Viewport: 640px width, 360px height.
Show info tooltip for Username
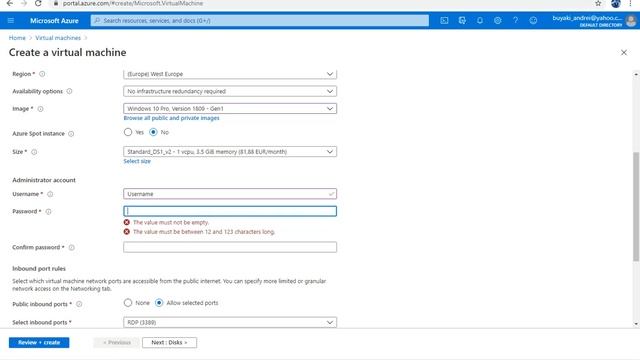(x=50, y=194)
